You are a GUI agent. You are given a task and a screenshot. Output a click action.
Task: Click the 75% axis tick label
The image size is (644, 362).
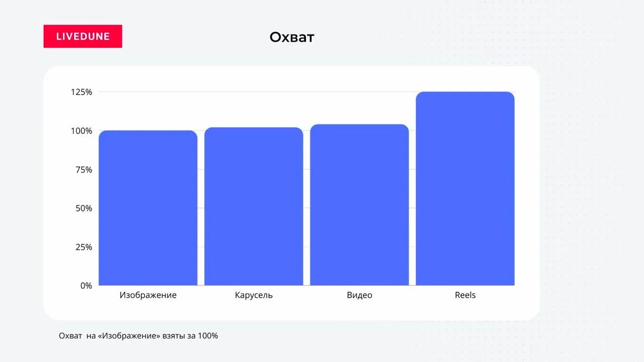coord(84,169)
